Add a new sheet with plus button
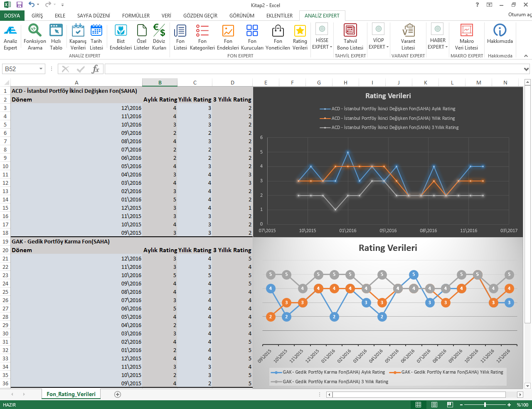532x409 pixels. (x=118, y=394)
